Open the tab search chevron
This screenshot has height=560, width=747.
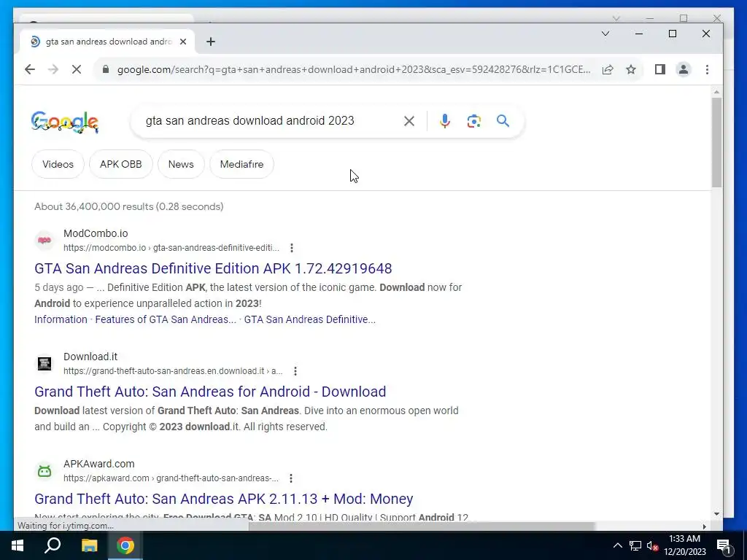pyautogui.click(x=605, y=34)
